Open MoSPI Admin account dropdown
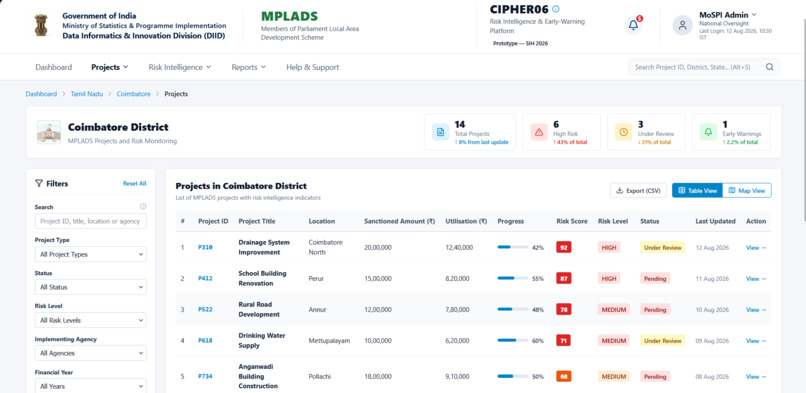This screenshot has width=806, height=393. 728,15
